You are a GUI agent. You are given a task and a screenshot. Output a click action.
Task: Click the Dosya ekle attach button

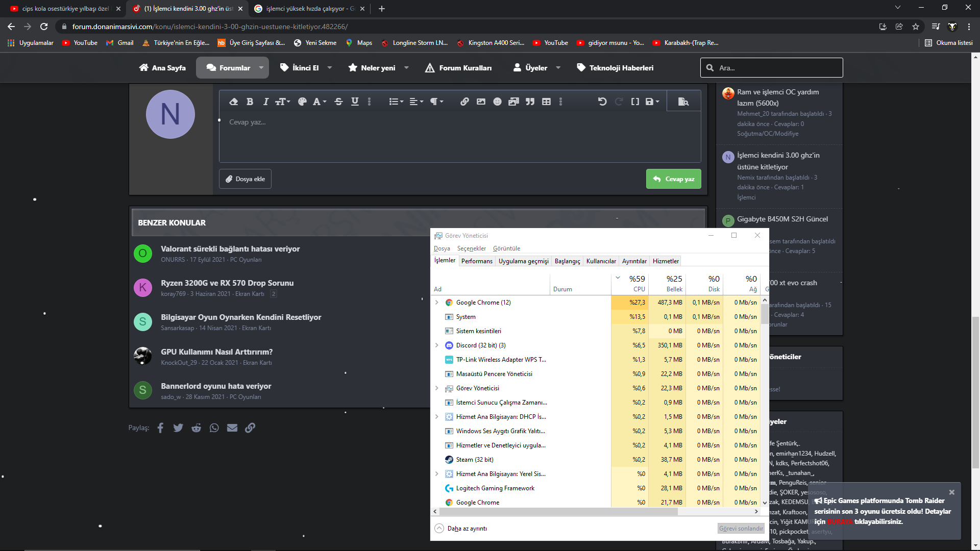click(x=245, y=179)
